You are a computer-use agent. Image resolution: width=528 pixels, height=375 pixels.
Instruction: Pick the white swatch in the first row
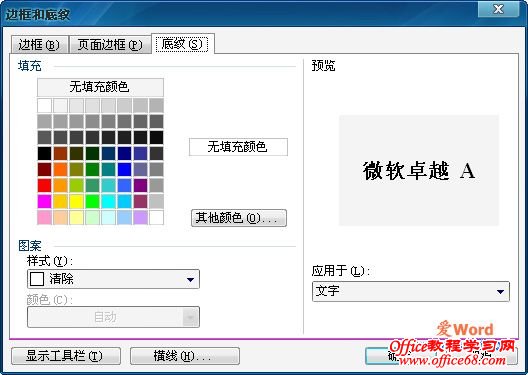[44, 106]
